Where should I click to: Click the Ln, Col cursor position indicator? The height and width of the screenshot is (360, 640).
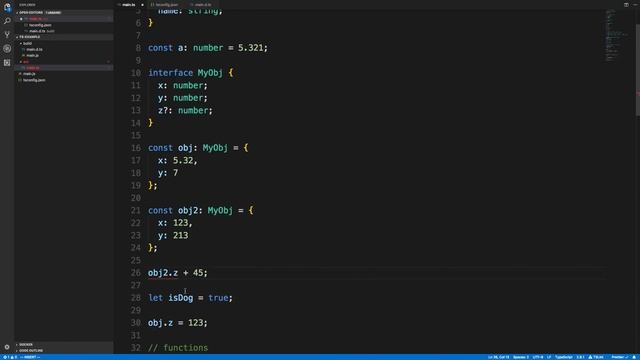coord(498,357)
